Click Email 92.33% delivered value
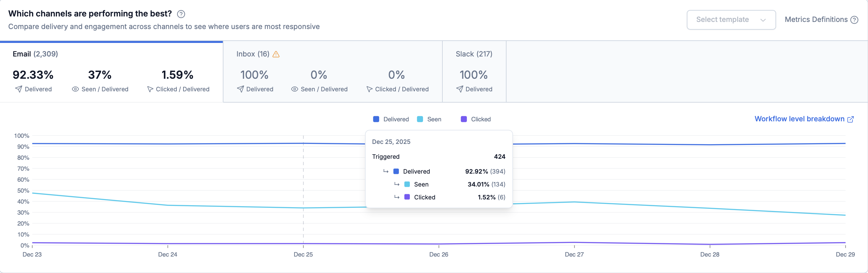This screenshot has height=273, width=868. click(x=33, y=75)
